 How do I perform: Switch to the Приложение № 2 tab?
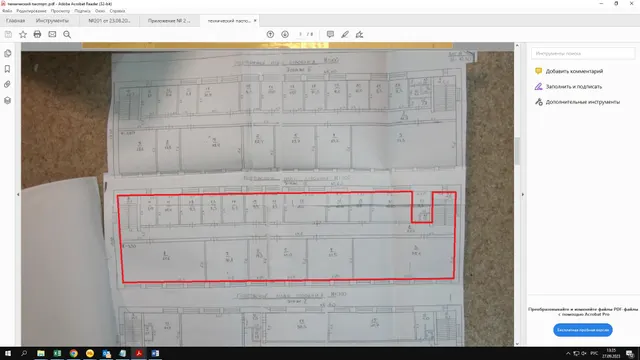pyautogui.click(x=169, y=20)
